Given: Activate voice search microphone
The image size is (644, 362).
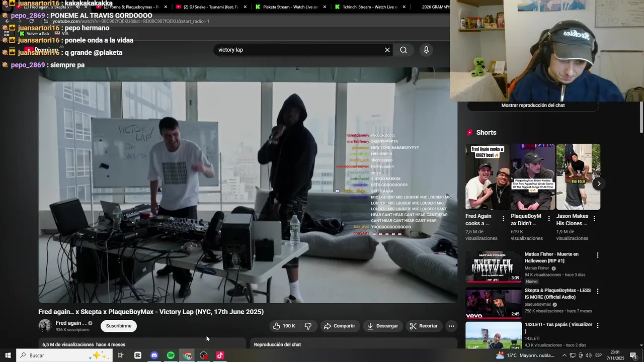Looking at the screenshot, I should point(426,50).
